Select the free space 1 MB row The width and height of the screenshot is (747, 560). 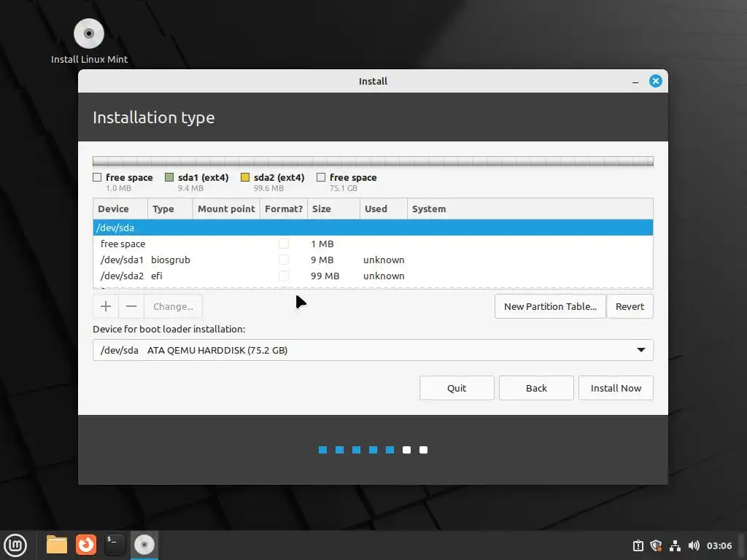click(x=373, y=244)
